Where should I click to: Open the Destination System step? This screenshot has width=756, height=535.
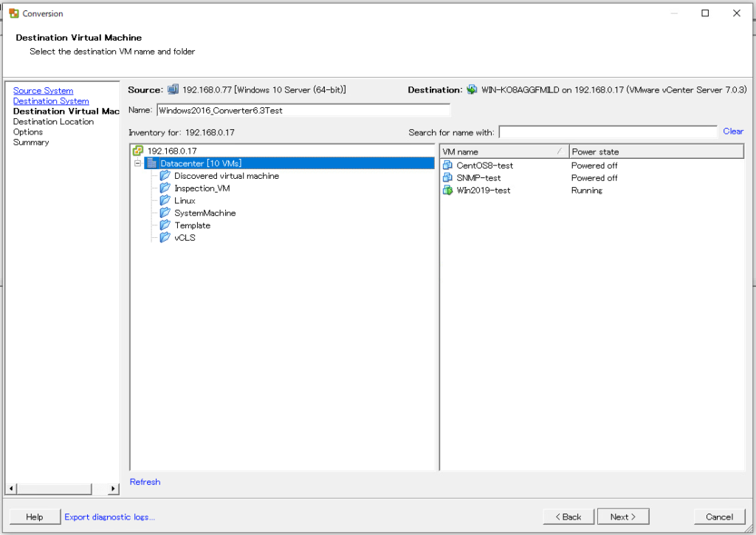click(51, 100)
